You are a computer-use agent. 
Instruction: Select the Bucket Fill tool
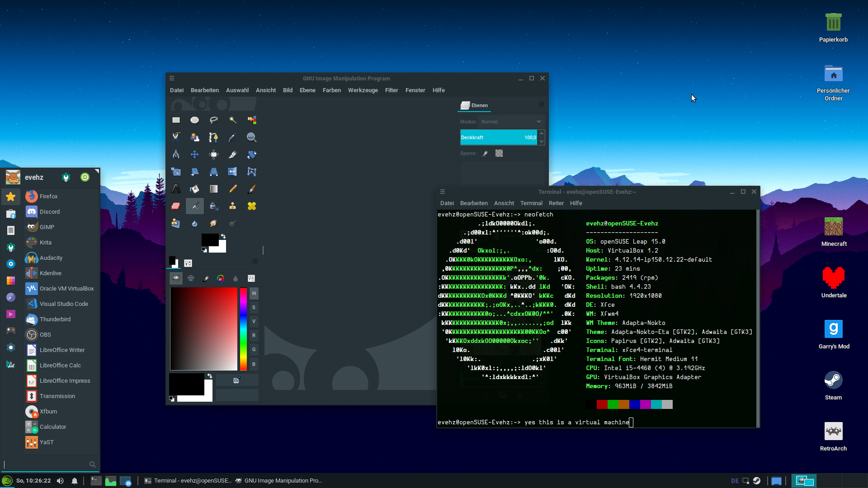coord(194,189)
